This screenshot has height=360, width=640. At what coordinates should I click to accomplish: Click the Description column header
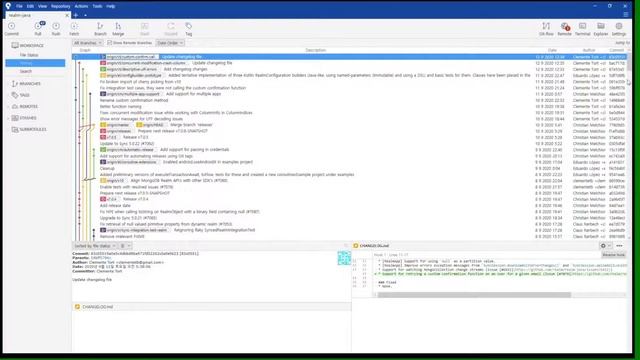pyautogui.click(x=316, y=50)
